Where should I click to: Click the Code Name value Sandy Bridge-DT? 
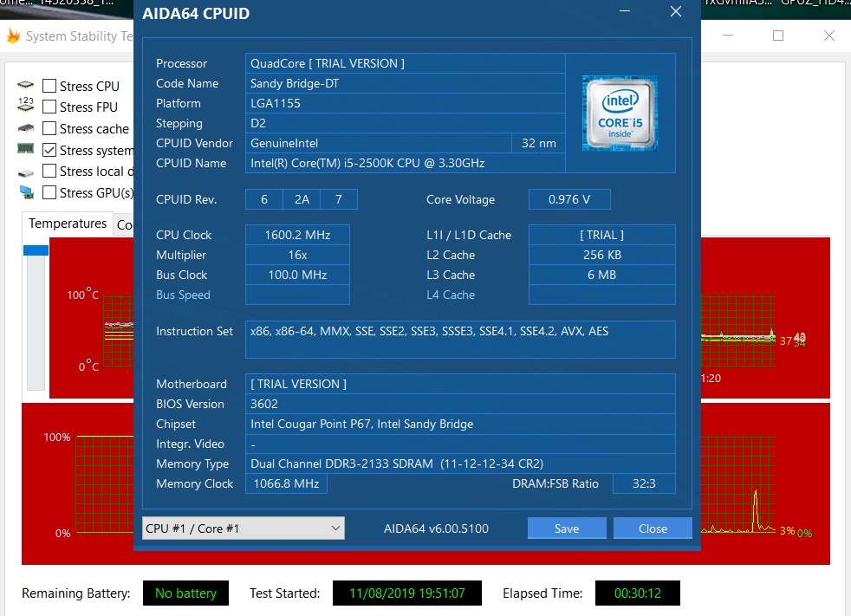(405, 83)
